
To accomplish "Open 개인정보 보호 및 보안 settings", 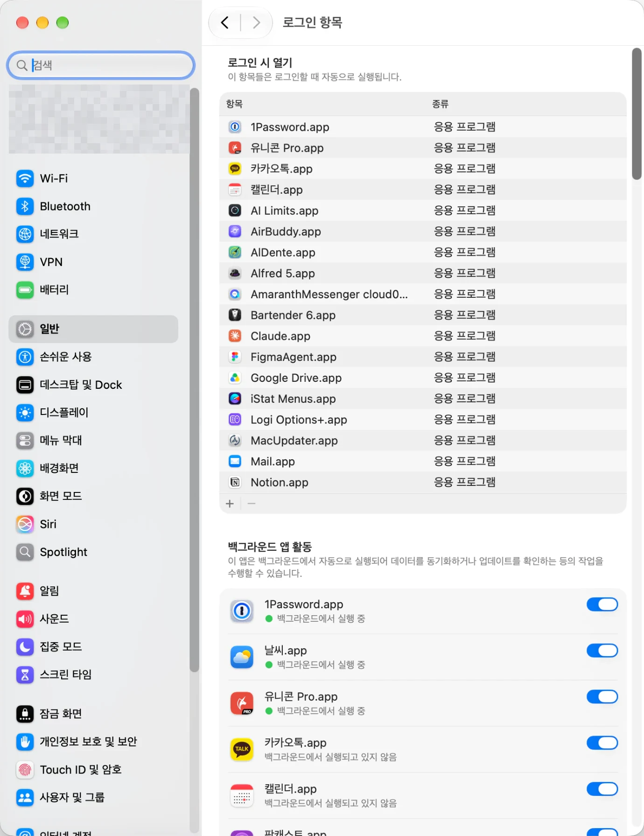I will pos(93,741).
